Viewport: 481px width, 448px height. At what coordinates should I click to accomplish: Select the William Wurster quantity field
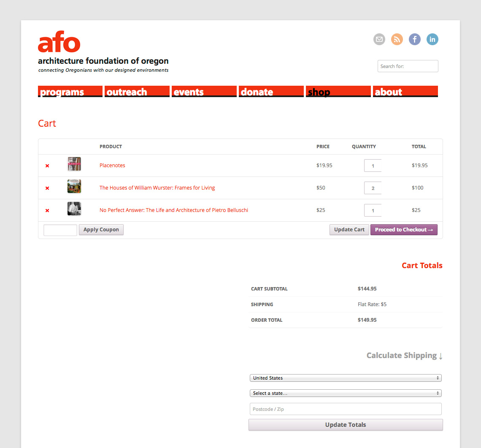click(373, 188)
